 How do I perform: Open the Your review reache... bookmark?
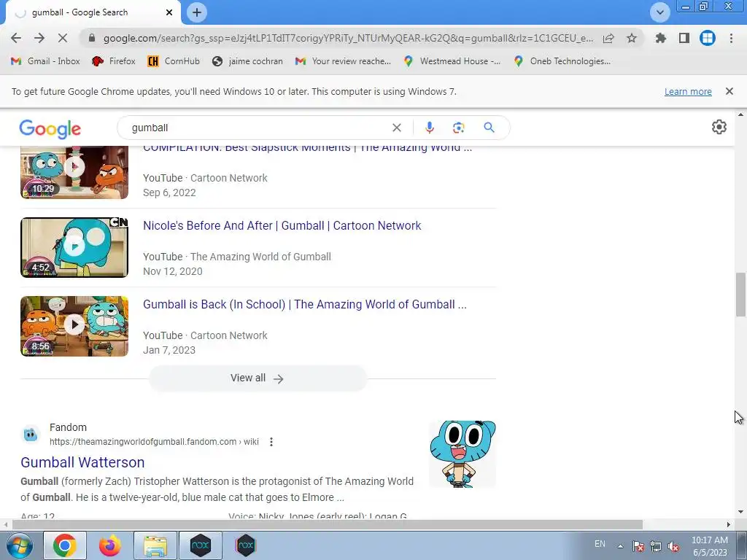point(343,61)
